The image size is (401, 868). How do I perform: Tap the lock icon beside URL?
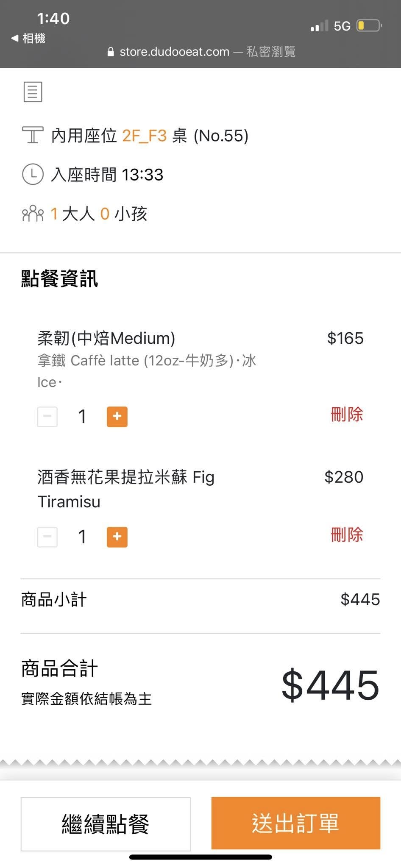[111, 52]
